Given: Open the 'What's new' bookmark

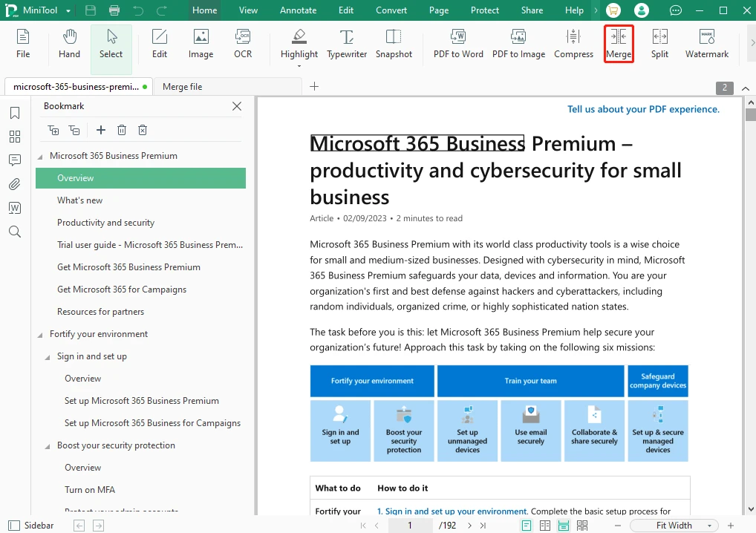Looking at the screenshot, I should pos(80,200).
